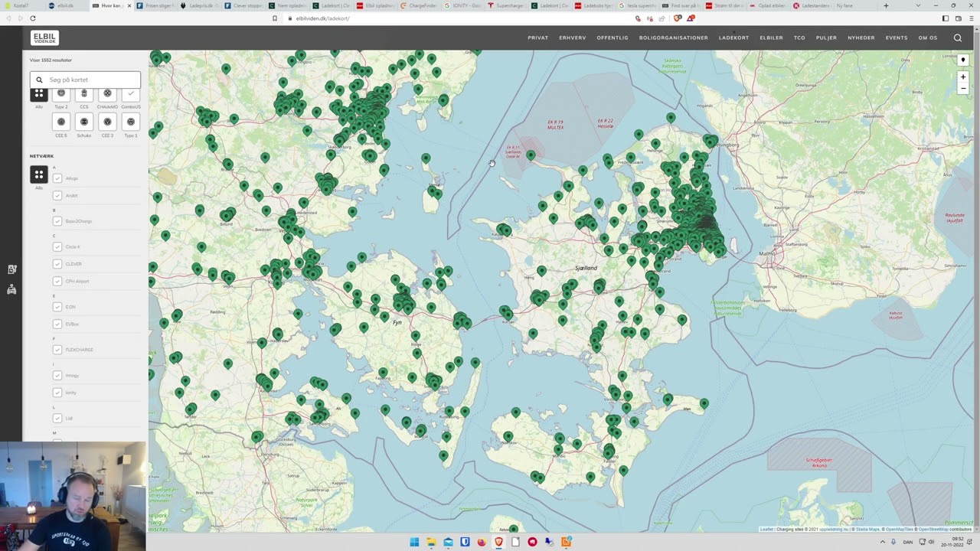This screenshot has height=551, width=980.
Task: Open the Leaflet attribution link
Action: click(x=766, y=529)
